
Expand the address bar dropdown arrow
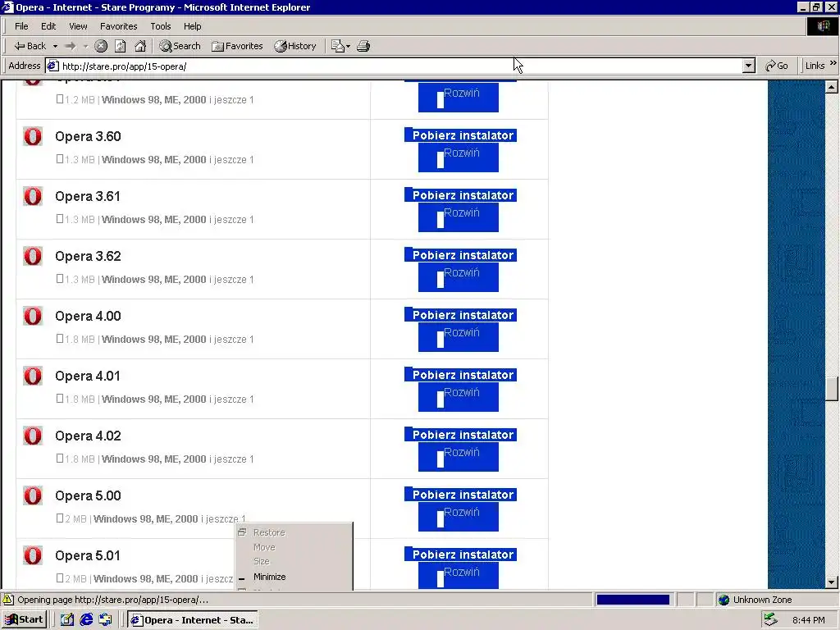[x=749, y=66]
